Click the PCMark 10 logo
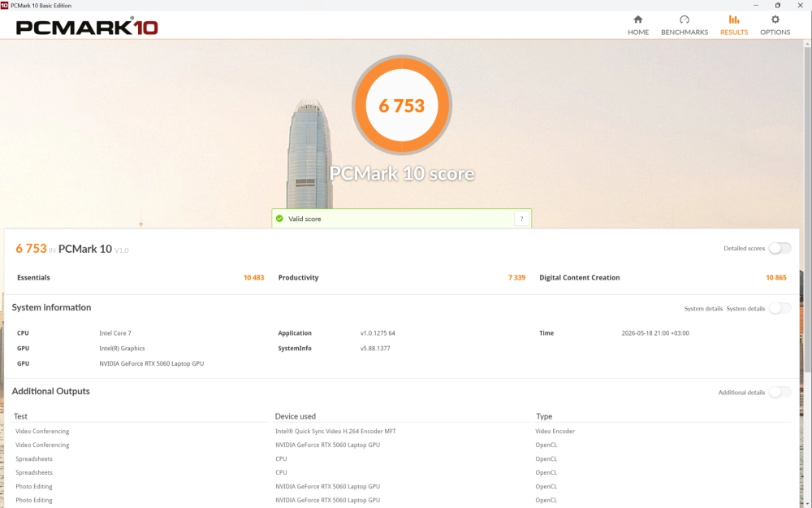This screenshot has height=508, width=812. (87, 27)
